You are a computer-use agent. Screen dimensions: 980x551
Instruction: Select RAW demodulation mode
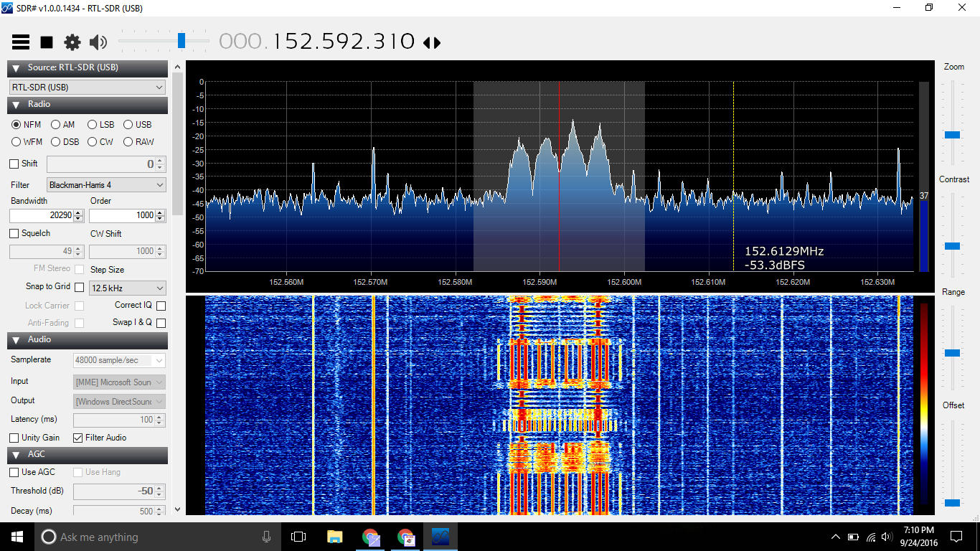point(138,142)
